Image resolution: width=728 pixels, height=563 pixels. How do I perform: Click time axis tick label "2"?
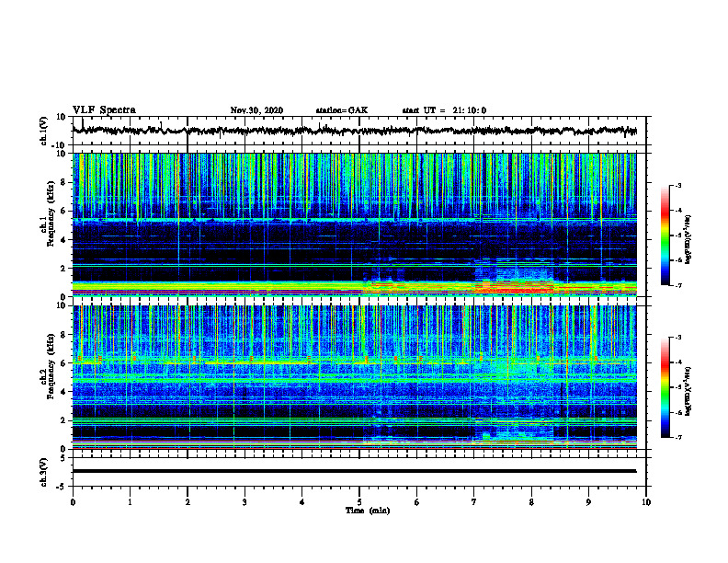[188, 502]
